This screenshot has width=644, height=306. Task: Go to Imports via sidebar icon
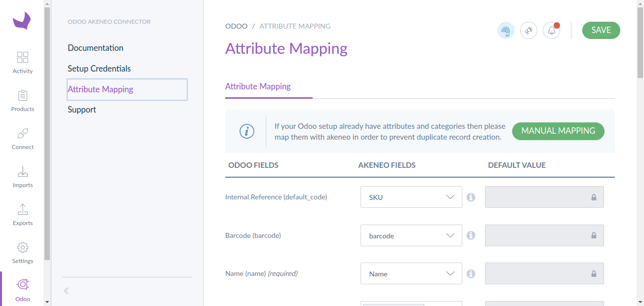[22, 176]
